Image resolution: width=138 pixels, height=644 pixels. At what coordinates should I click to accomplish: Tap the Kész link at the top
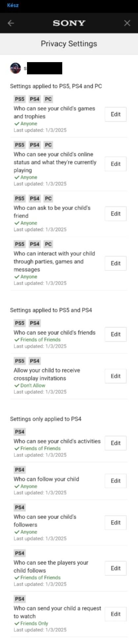[x=13, y=5]
